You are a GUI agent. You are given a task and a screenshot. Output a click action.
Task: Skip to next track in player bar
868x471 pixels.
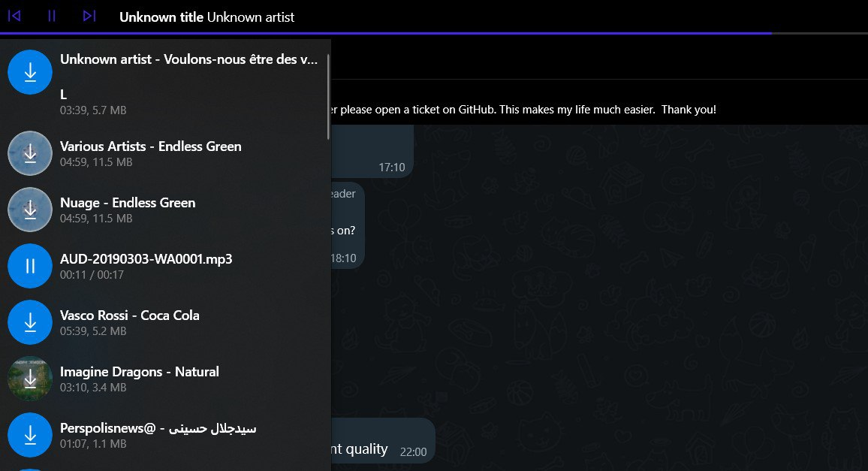(x=89, y=17)
